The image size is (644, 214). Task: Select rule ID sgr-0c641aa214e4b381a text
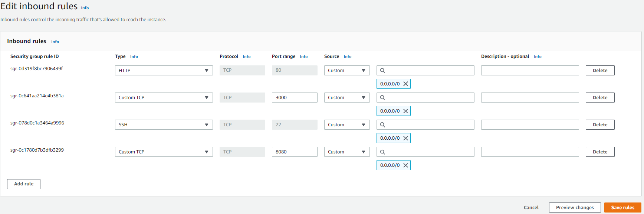tap(37, 96)
